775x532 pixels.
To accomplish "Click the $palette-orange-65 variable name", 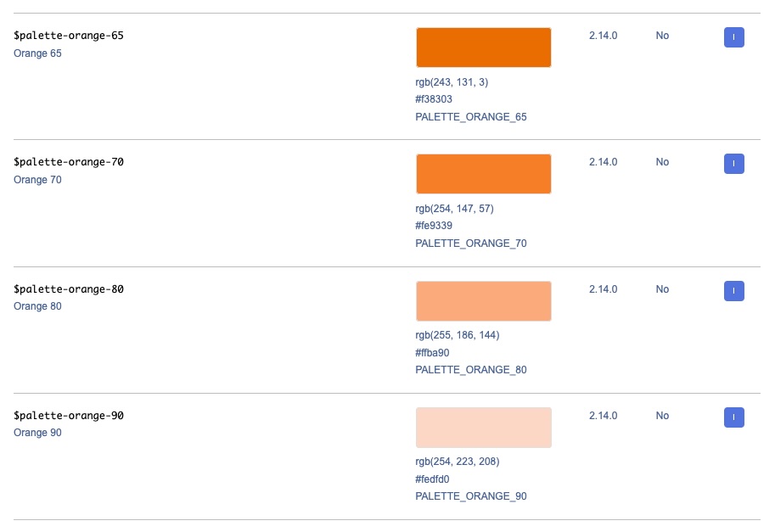I will click(69, 36).
